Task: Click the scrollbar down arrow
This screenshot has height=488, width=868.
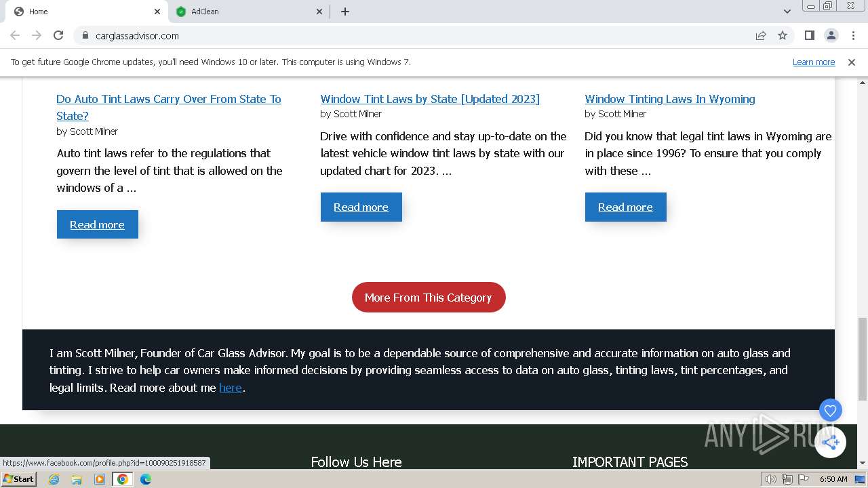Action: pos(862,463)
